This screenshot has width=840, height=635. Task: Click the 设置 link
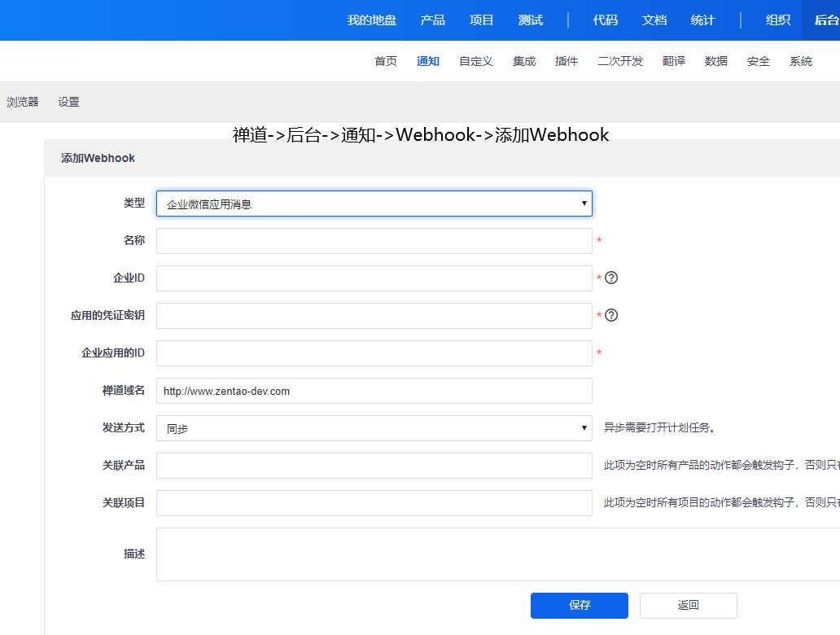pos(68,102)
